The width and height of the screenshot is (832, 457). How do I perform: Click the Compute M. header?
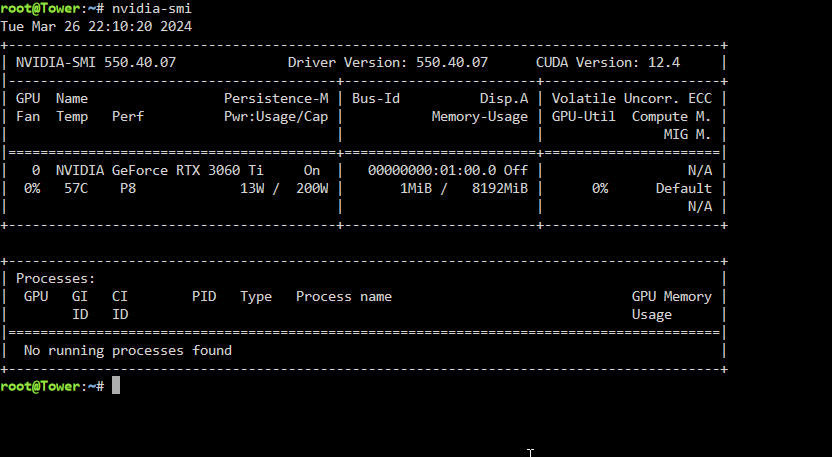pos(671,117)
